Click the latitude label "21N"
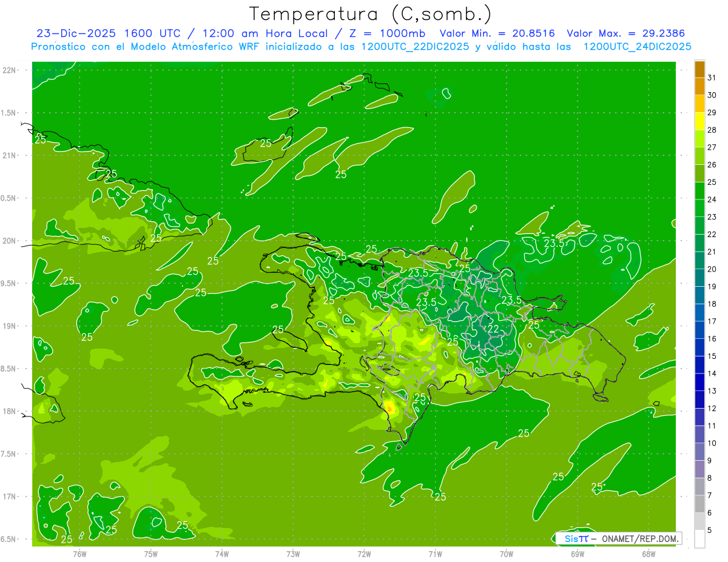The height and width of the screenshot is (562, 728). tap(10, 155)
